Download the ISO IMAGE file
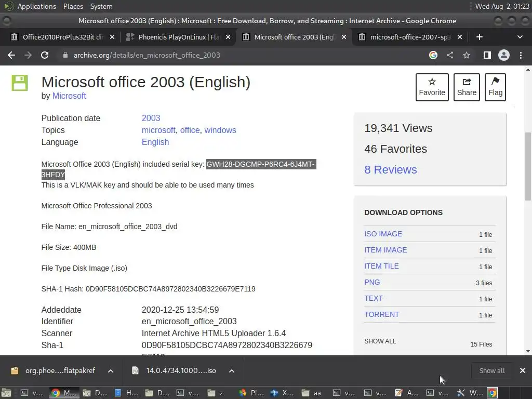The width and height of the screenshot is (532, 399). point(383,234)
